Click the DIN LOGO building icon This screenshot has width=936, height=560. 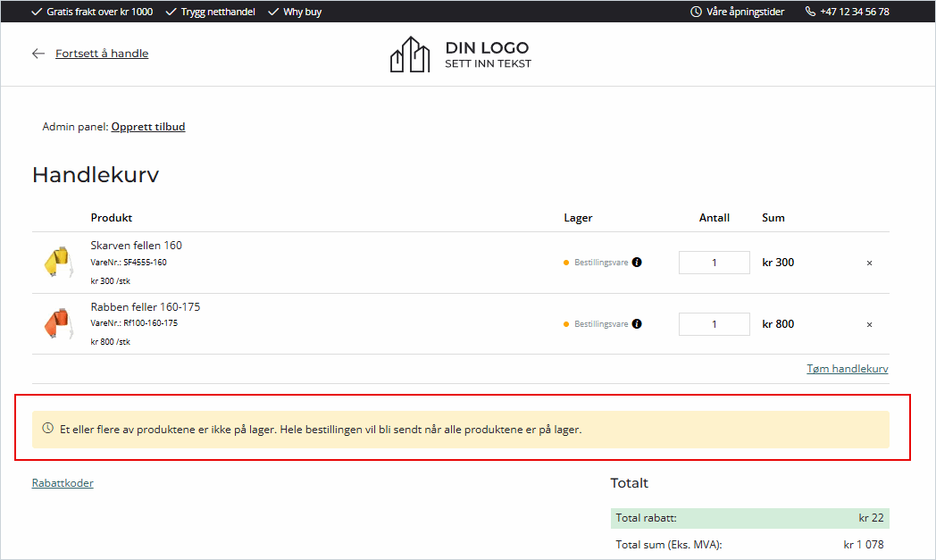[411, 54]
